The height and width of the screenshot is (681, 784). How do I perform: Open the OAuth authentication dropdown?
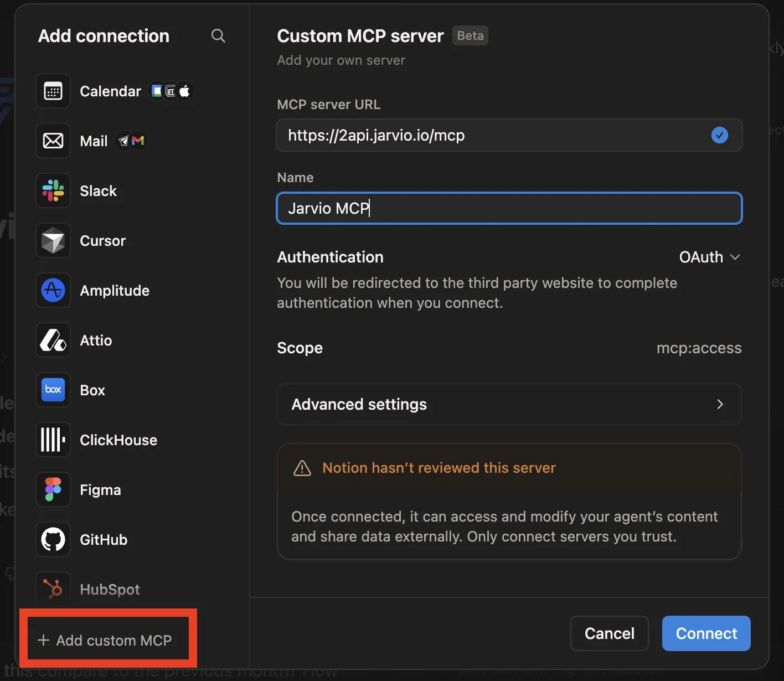(709, 257)
